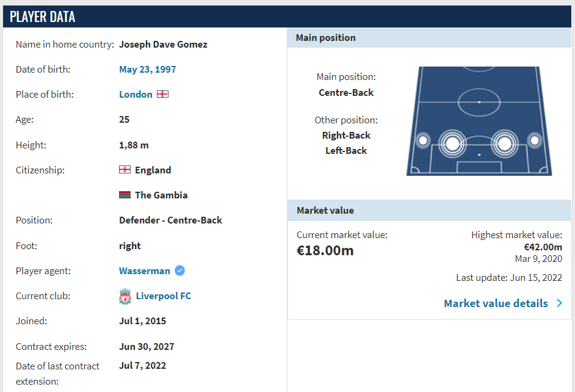Open the Wasserman player agent link
This screenshot has height=392, width=575.
pos(145,271)
